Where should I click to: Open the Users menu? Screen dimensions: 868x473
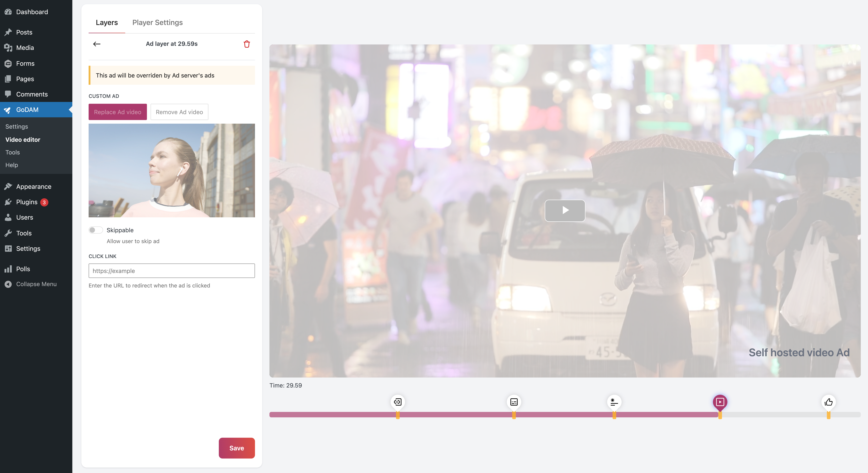pyautogui.click(x=36, y=217)
